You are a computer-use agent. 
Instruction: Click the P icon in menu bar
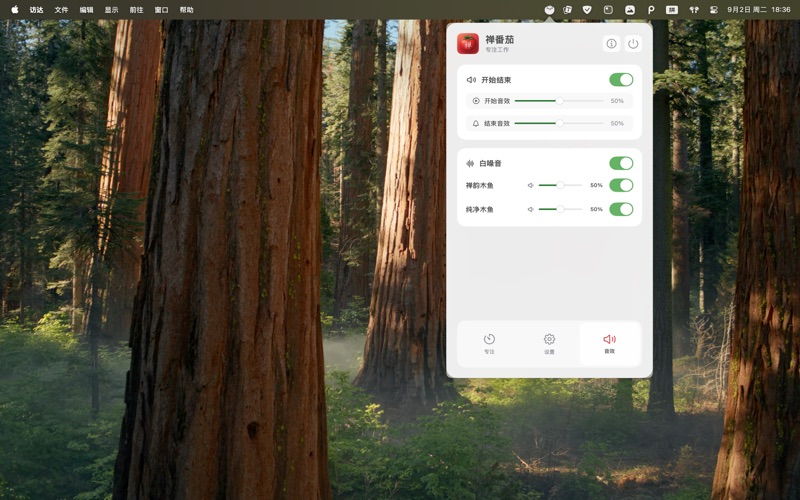click(651, 9)
